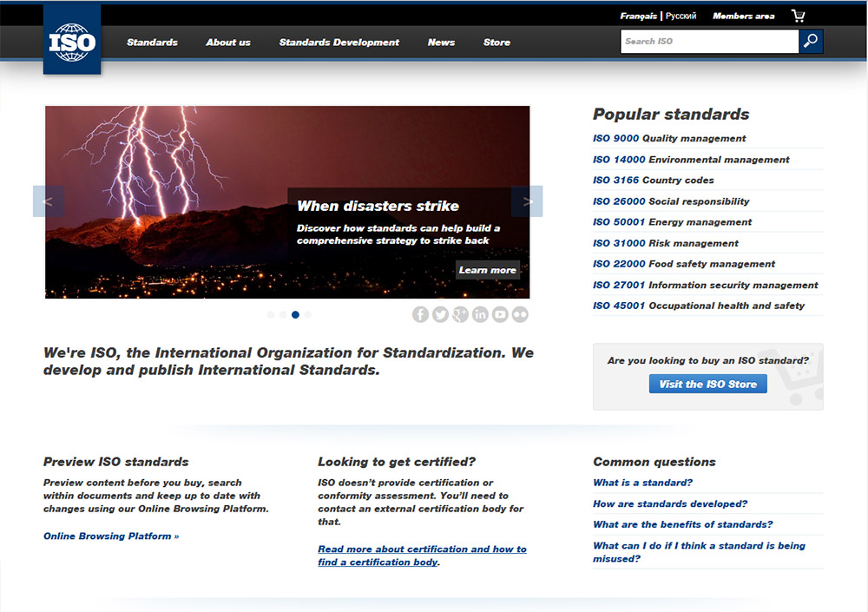Click the Looking to get certified? heading
Image resolution: width=868 pixels, height=612 pixels.
coord(397,462)
